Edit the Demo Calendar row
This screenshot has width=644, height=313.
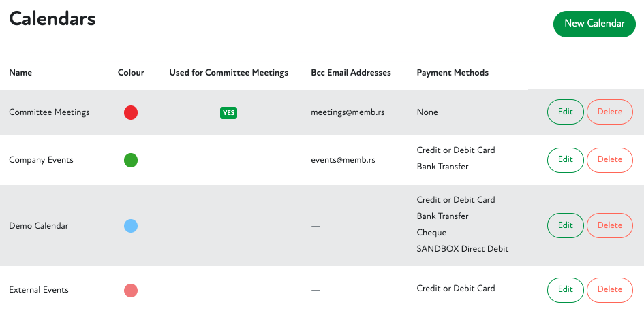pos(565,225)
